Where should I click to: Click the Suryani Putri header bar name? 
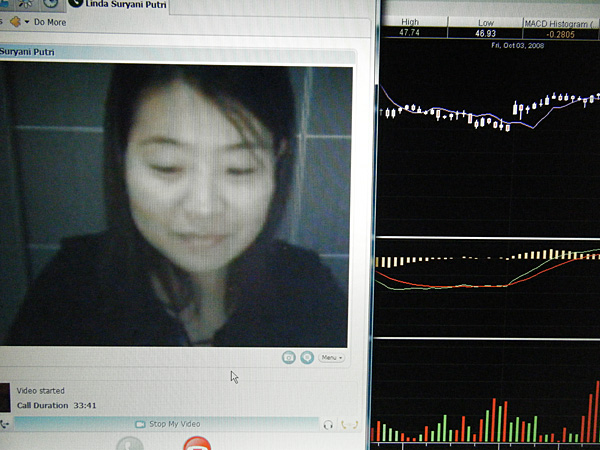[x=27, y=52]
